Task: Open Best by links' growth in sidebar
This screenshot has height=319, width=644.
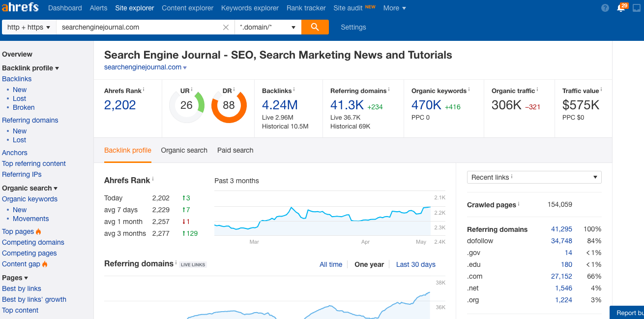Action: click(34, 299)
